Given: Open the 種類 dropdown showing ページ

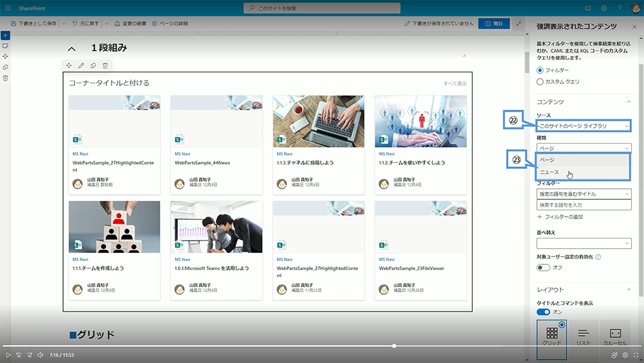Looking at the screenshot, I should [x=583, y=148].
